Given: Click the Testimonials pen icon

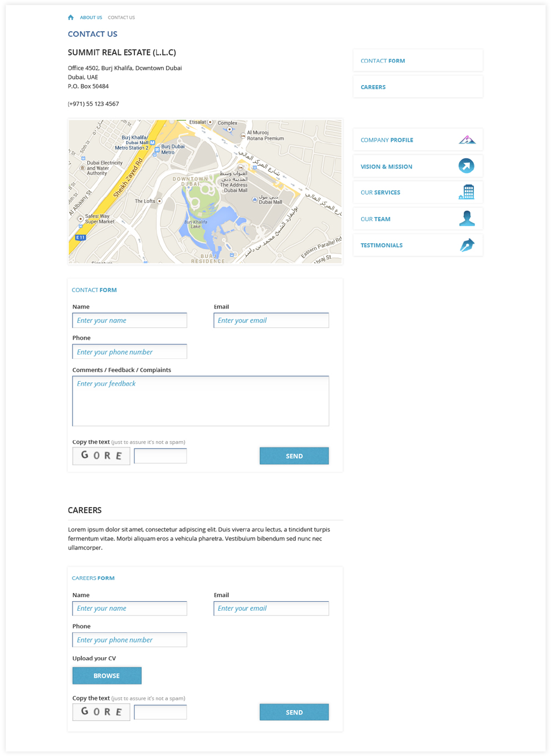Looking at the screenshot, I should point(467,245).
